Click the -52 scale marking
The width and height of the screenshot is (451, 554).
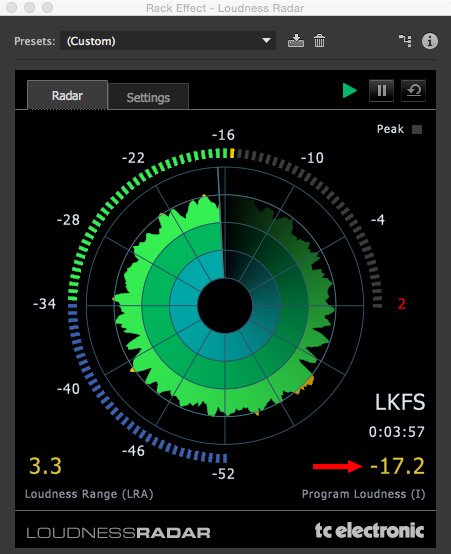pyautogui.click(x=223, y=473)
